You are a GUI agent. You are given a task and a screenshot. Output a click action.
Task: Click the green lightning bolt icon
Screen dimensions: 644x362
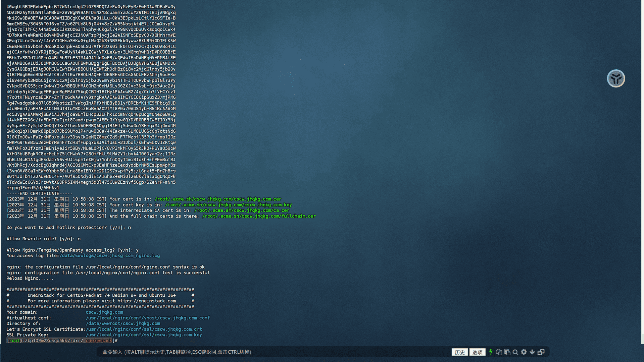click(x=491, y=352)
